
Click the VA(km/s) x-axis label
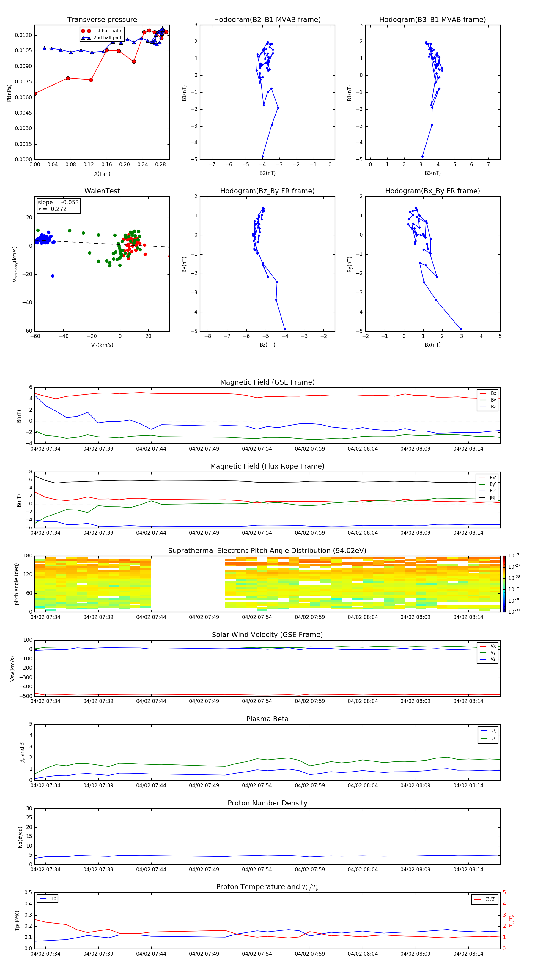102,345
